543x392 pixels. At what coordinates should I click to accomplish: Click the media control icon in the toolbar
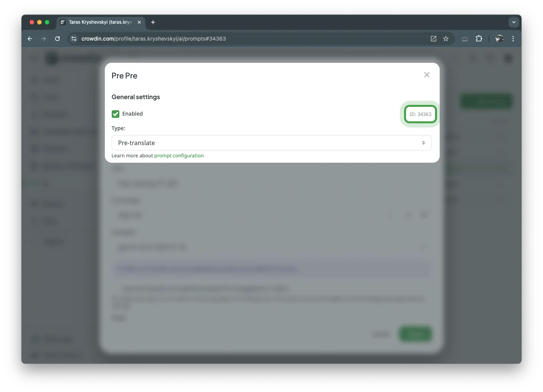pos(465,39)
